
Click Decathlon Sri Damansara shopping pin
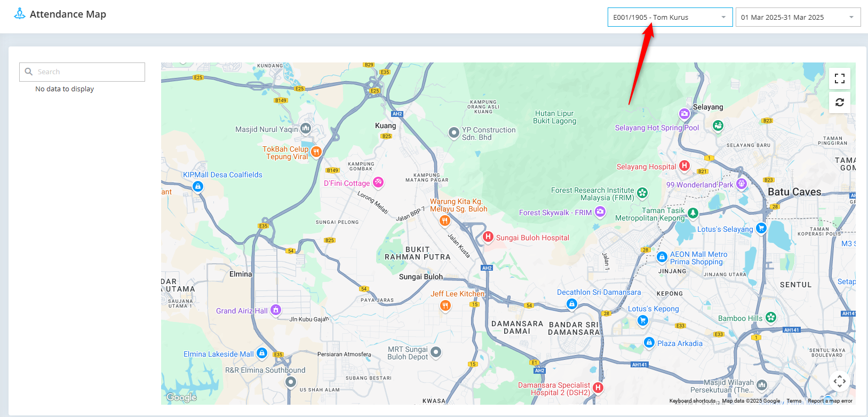pyautogui.click(x=571, y=304)
